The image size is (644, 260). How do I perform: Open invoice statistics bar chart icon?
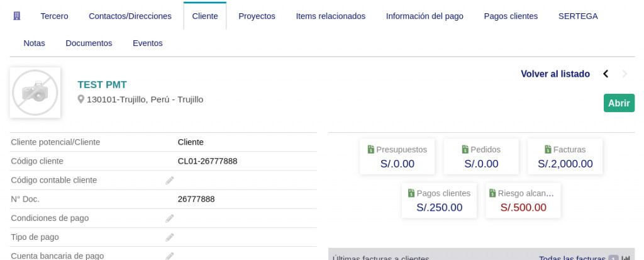(x=625, y=258)
